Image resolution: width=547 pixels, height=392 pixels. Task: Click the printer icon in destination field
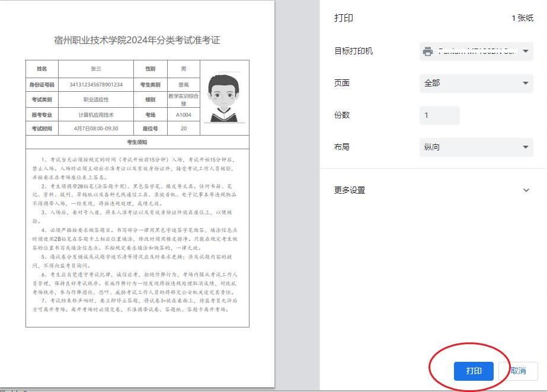pos(428,52)
